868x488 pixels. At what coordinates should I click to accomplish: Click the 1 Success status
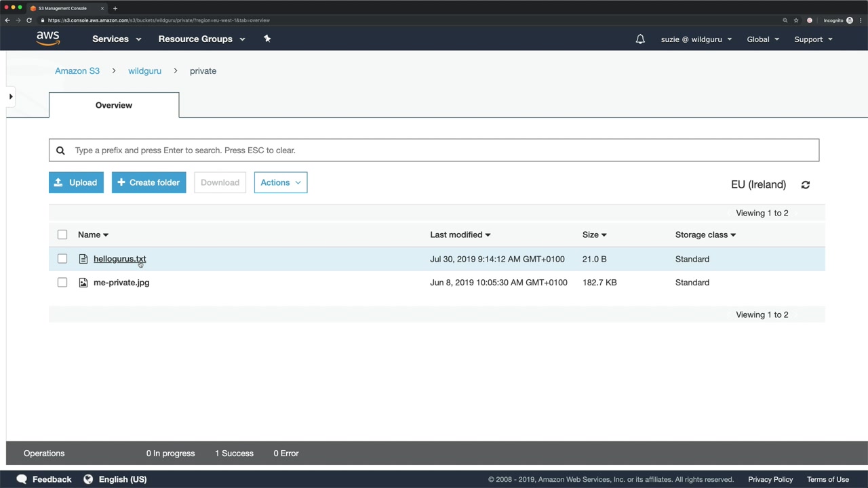click(x=234, y=453)
